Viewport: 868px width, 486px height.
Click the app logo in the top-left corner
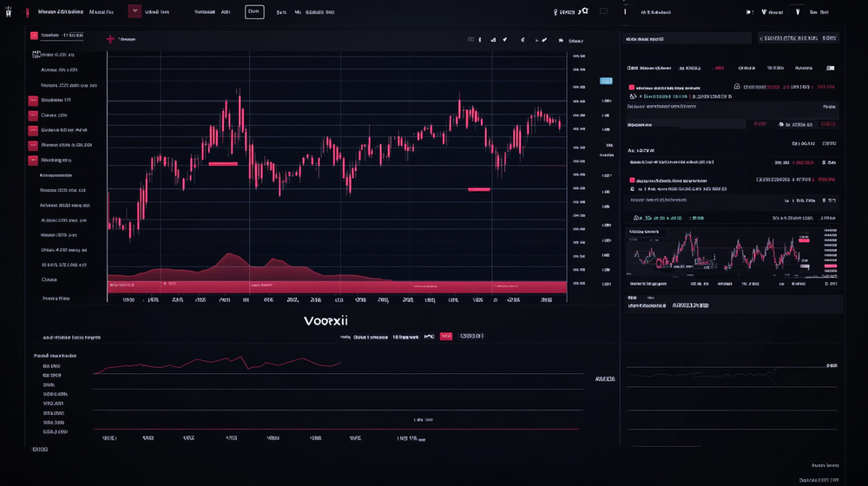click(9, 13)
